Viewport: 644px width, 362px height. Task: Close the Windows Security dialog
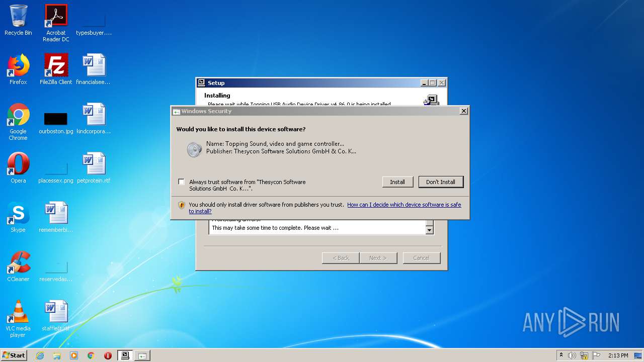(464, 111)
